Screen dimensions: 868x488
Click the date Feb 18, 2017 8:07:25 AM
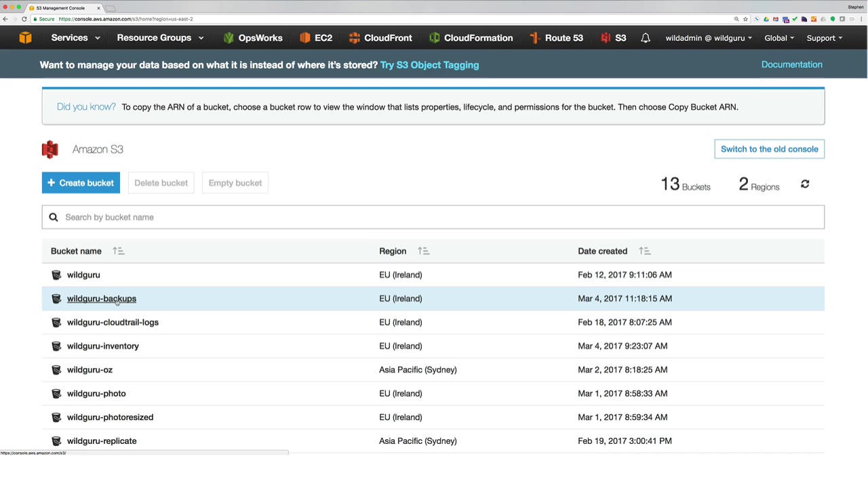(x=625, y=323)
